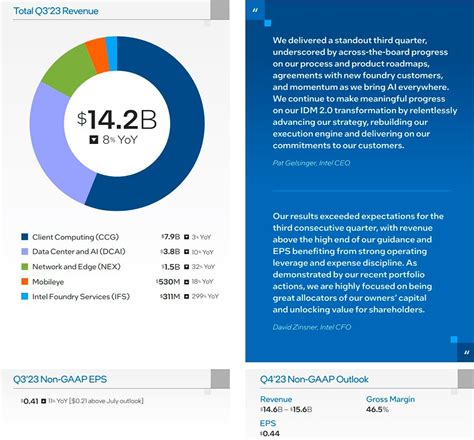The image size is (474, 440).
Task: Click the '3% YoY' text
Action: [x=201, y=237]
